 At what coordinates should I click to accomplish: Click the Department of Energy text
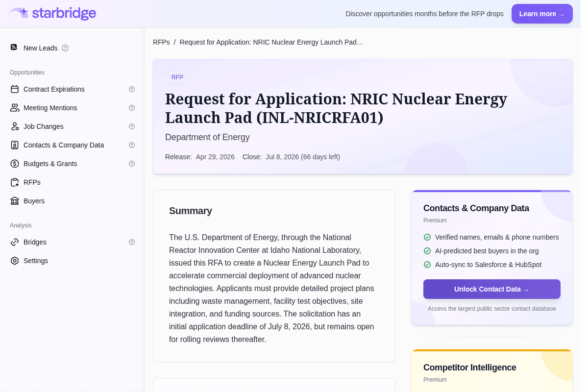click(x=207, y=137)
